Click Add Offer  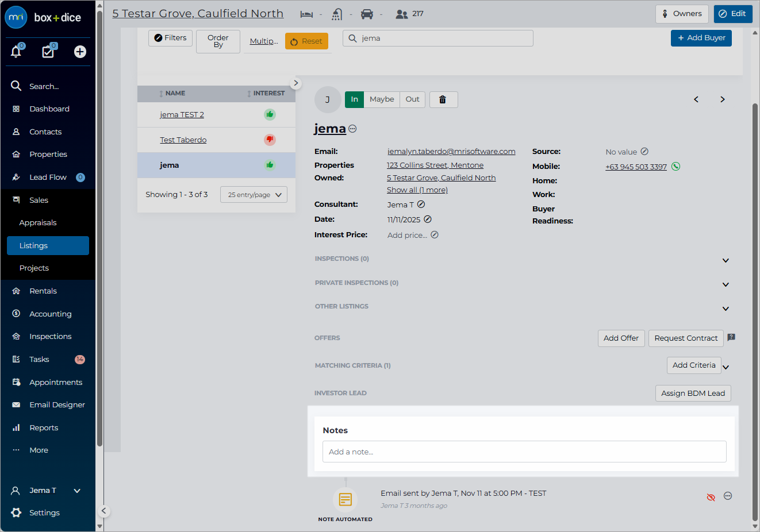[x=621, y=338]
